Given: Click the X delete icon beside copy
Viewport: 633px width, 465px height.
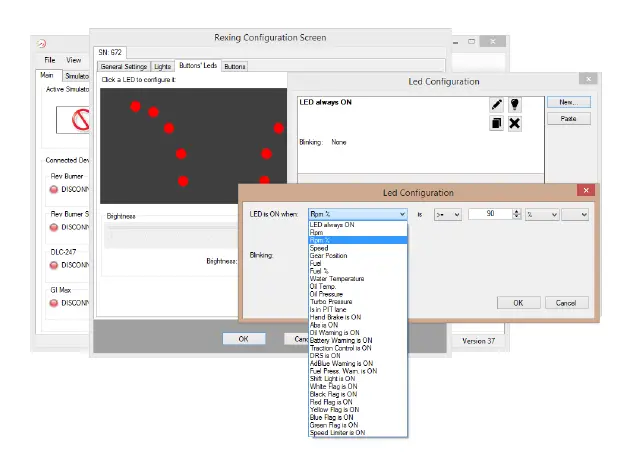Looking at the screenshot, I should click(515, 123).
